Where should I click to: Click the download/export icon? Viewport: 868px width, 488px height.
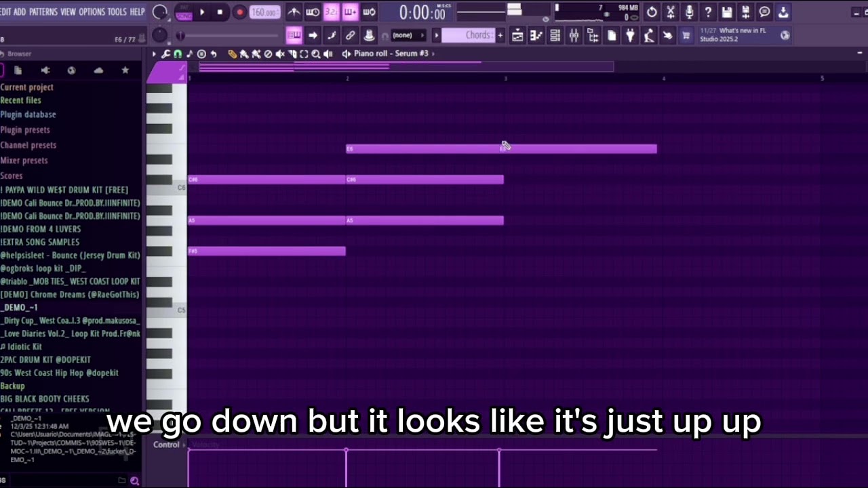click(783, 12)
